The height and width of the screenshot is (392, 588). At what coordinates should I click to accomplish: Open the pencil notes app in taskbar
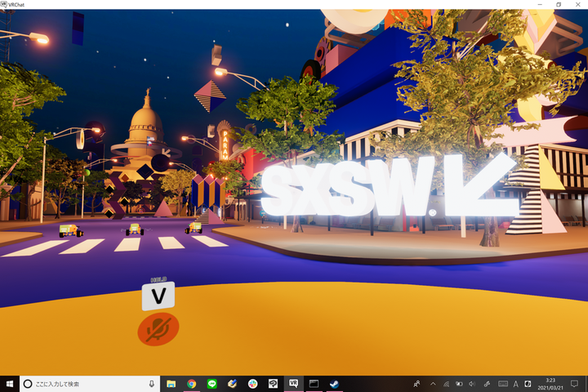(x=232, y=384)
